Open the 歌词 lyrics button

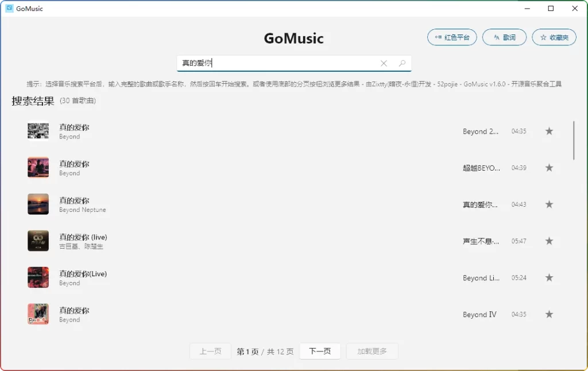504,37
